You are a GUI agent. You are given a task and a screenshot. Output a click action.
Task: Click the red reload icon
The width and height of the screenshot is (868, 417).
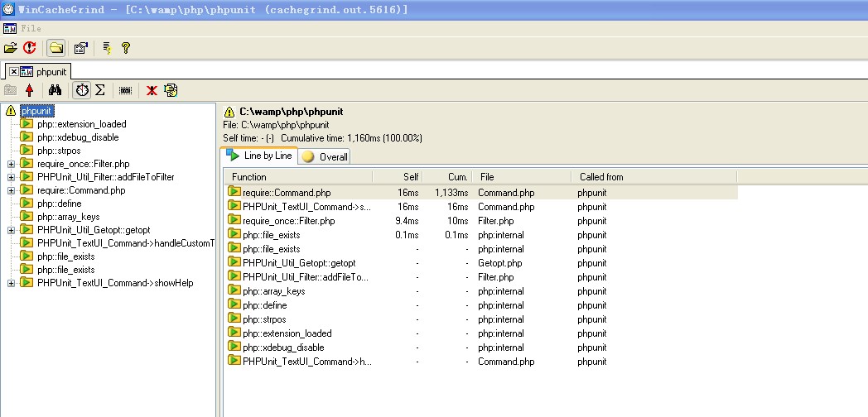pos(29,48)
